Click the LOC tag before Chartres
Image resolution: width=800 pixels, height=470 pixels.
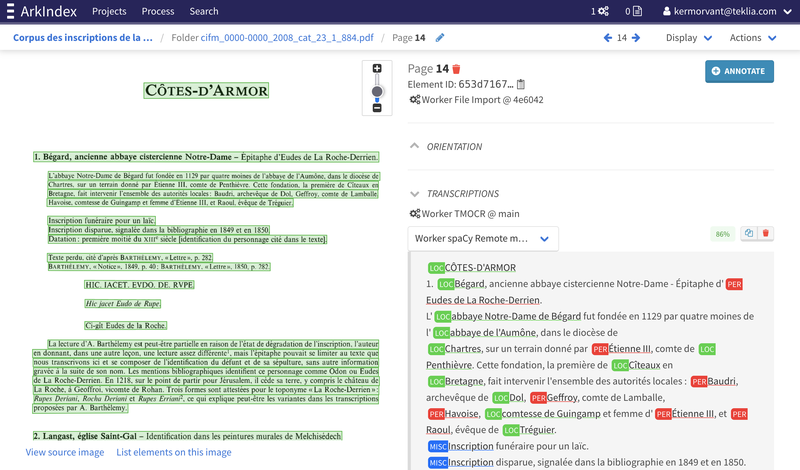coord(436,349)
